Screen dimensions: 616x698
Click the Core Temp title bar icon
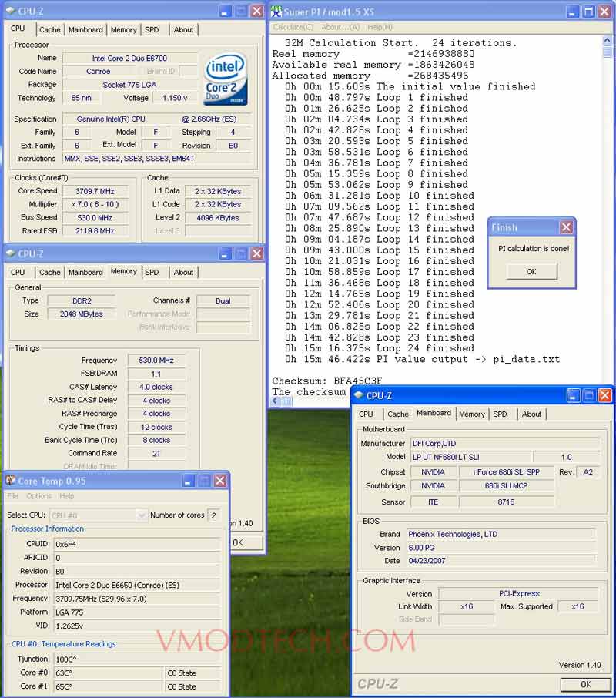point(11,480)
